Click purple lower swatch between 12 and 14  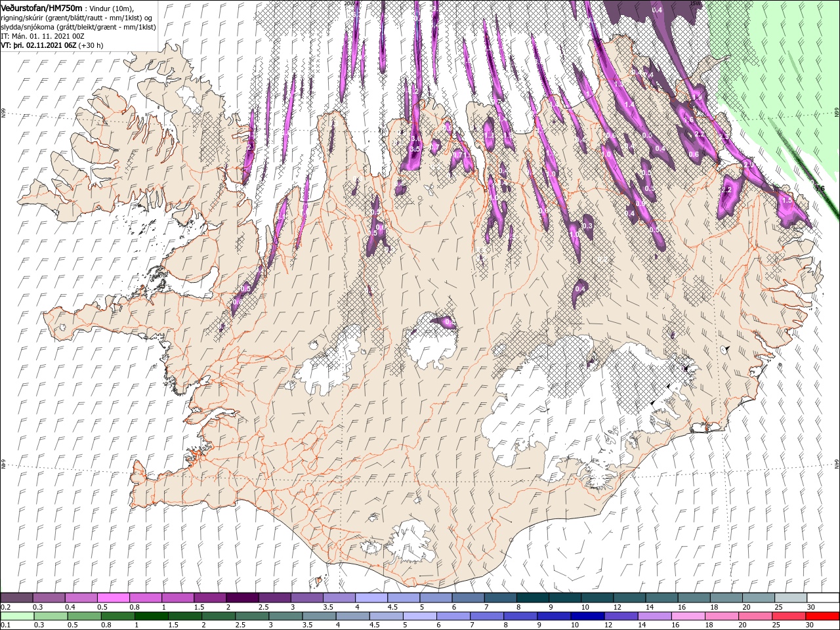pyautogui.click(x=620, y=616)
